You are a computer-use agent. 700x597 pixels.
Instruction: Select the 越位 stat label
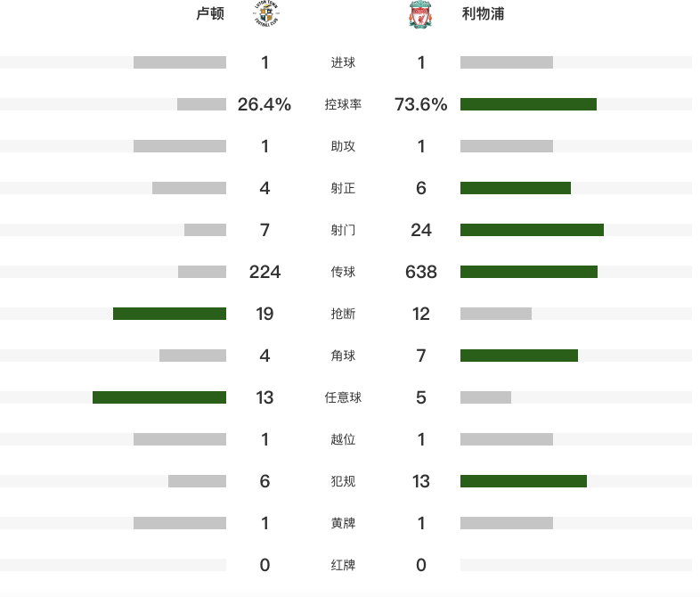343,439
